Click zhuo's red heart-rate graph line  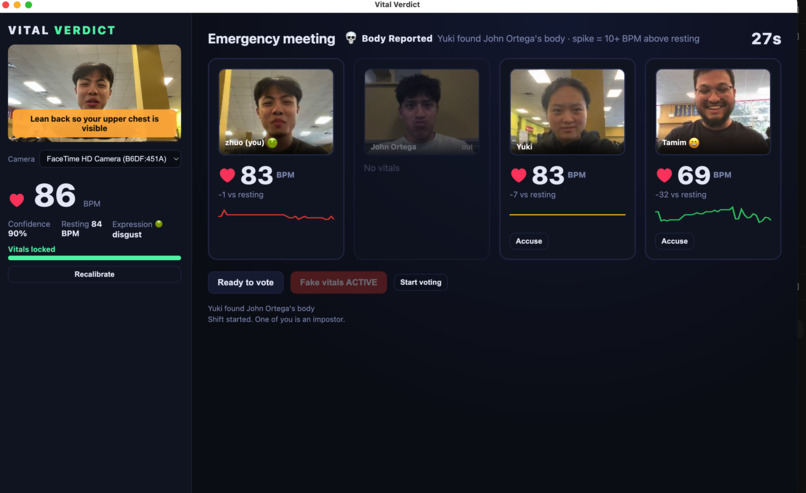[276, 215]
